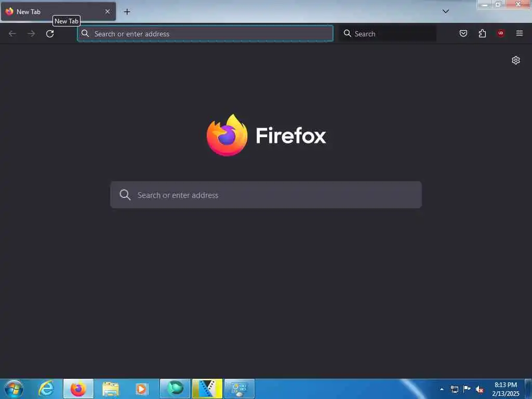Click magnifier icon in address bar

point(85,33)
